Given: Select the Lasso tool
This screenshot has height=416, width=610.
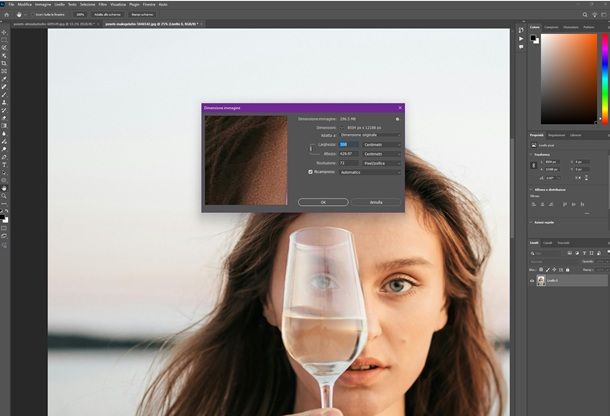Looking at the screenshot, I should coord(4,47).
